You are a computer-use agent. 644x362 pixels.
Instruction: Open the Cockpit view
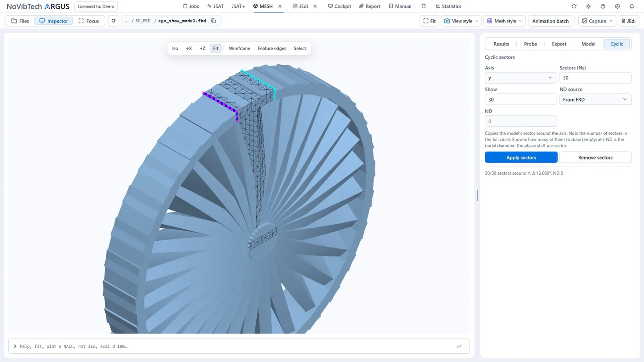point(339,6)
